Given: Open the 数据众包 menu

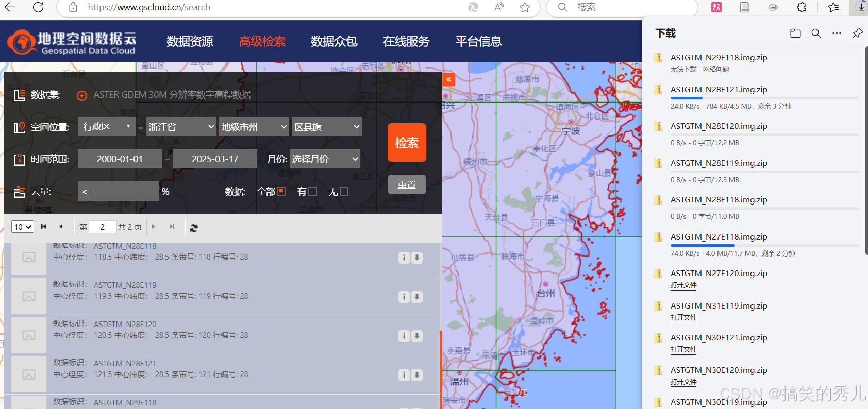Looking at the screenshot, I should coord(334,41).
